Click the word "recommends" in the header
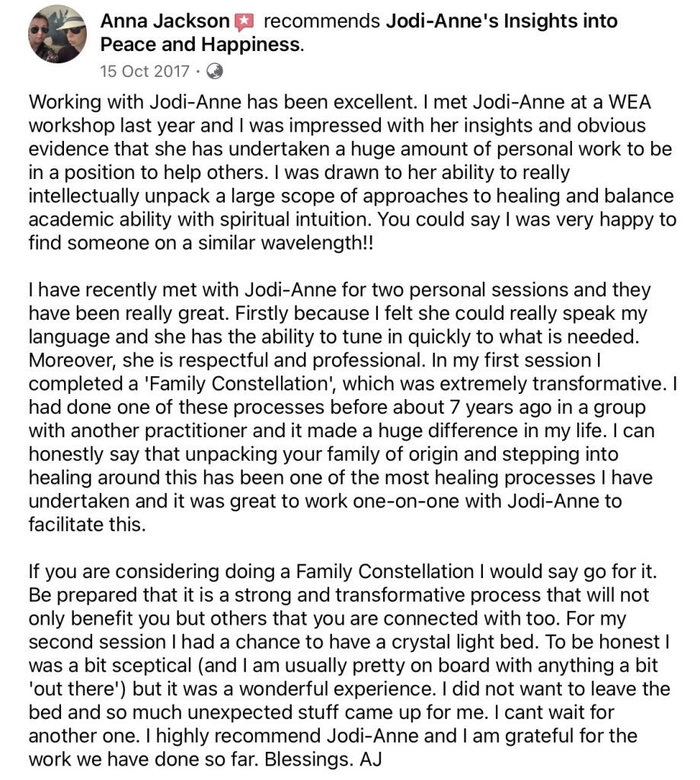Screen dimensions: 700x780 pos(321,21)
